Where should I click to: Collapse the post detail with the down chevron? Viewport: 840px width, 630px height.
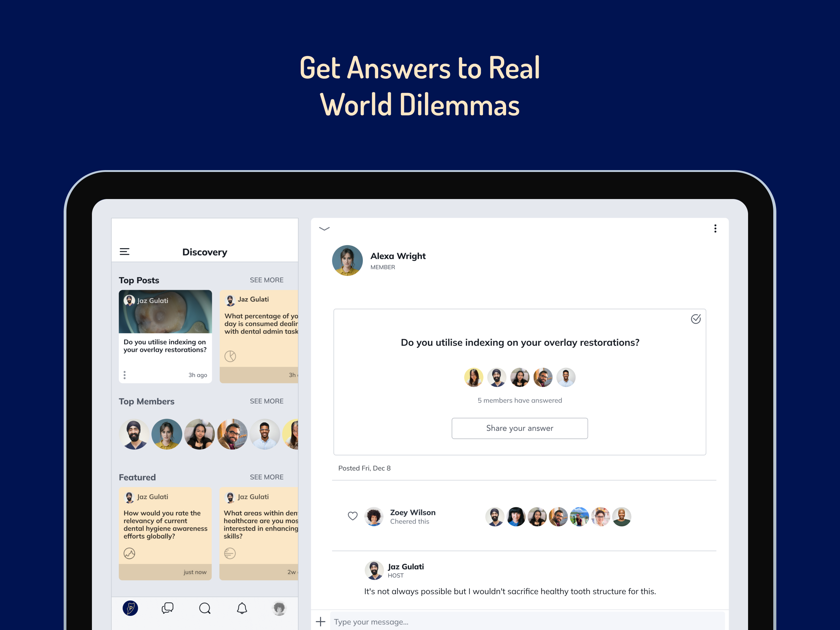pyautogui.click(x=324, y=228)
